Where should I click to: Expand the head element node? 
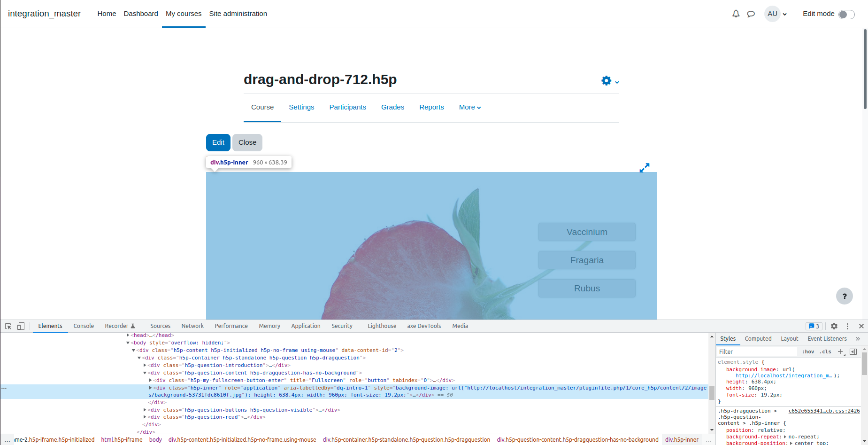coord(128,335)
